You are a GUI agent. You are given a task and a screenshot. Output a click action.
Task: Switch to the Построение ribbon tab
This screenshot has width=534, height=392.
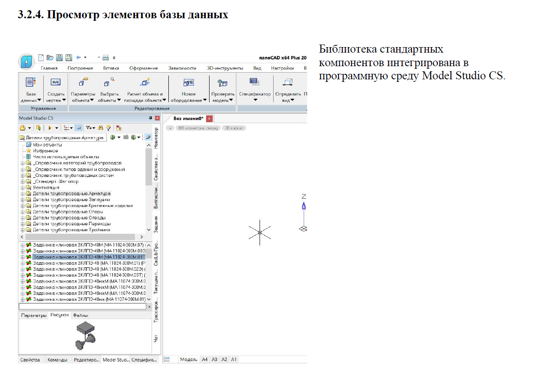point(80,68)
